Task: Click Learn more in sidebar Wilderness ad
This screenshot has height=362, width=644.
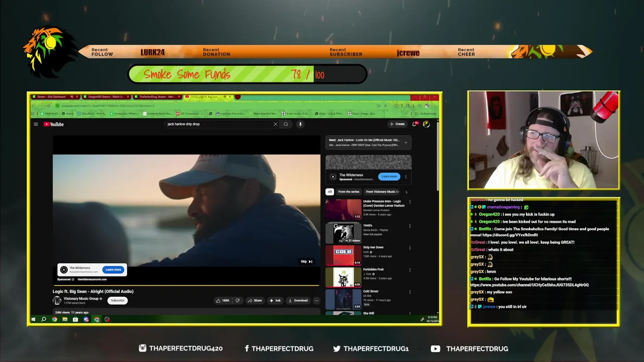Action: click(389, 176)
